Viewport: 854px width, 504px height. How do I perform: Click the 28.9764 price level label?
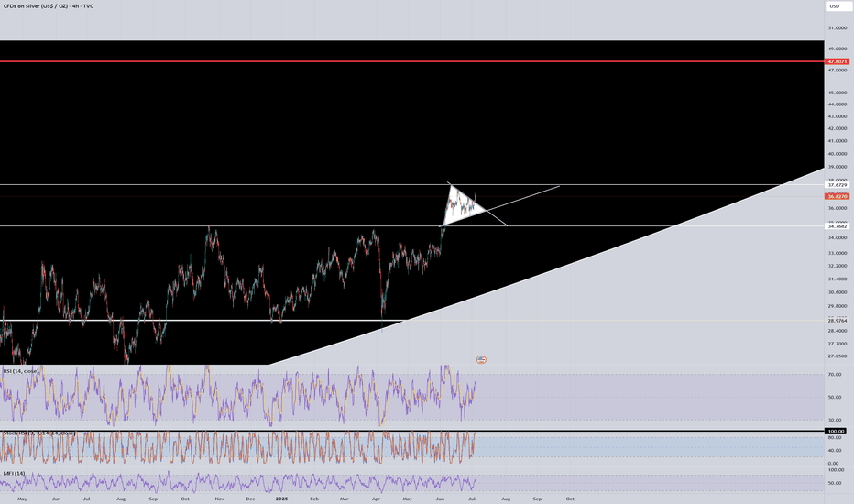click(838, 321)
